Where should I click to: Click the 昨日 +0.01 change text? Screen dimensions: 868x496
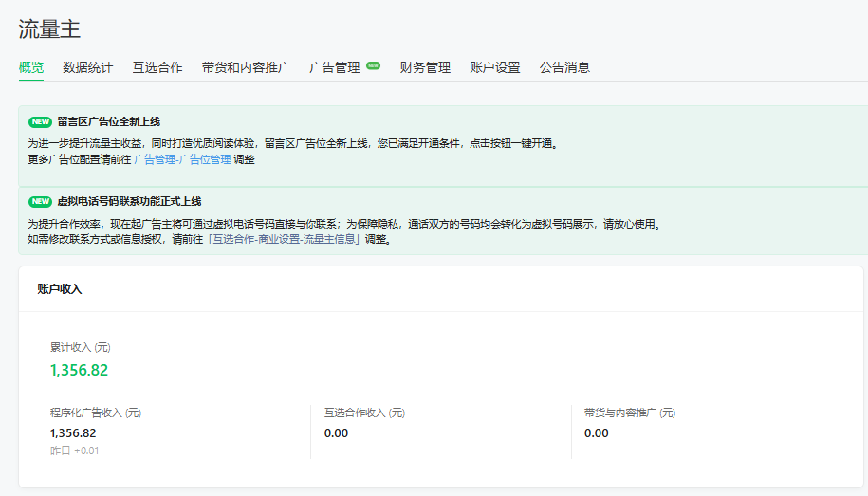coord(74,450)
